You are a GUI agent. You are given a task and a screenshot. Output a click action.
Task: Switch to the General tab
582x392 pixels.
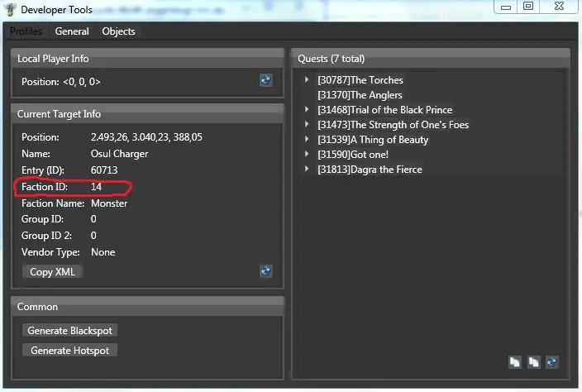tap(72, 31)
